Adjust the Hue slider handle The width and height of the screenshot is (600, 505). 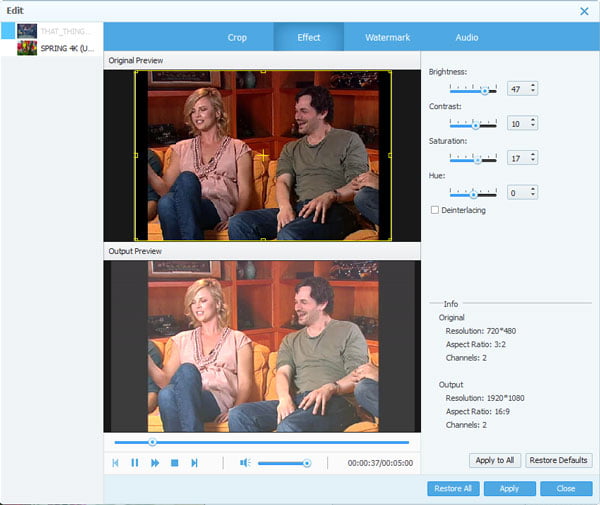[x=473, y=195]
